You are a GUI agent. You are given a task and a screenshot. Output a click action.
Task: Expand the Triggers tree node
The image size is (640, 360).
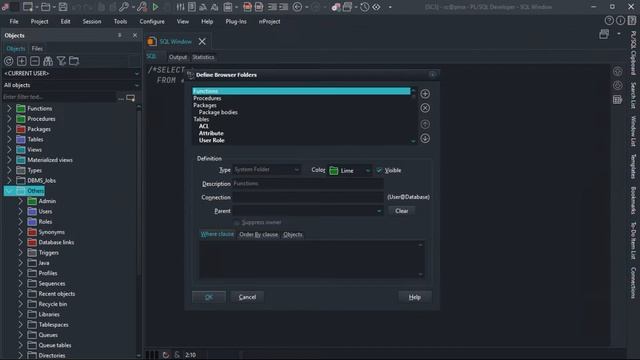[x=20, y=253]
